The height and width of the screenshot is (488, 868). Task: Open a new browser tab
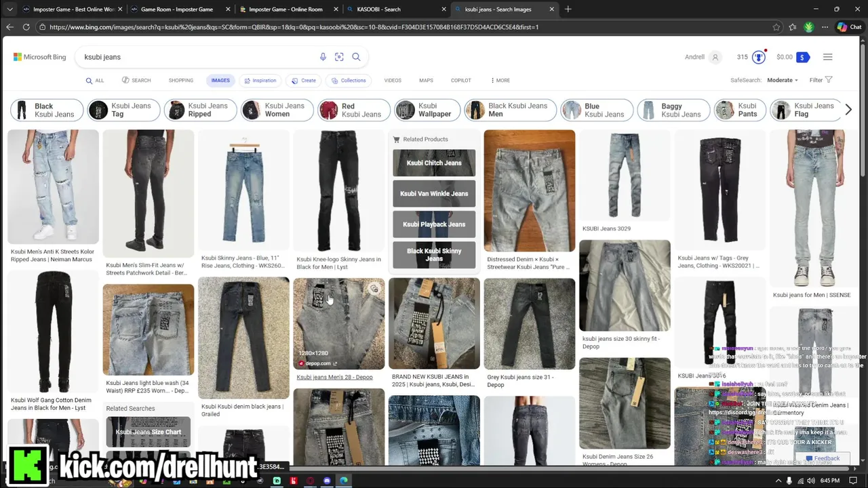[x=568, y=9]
